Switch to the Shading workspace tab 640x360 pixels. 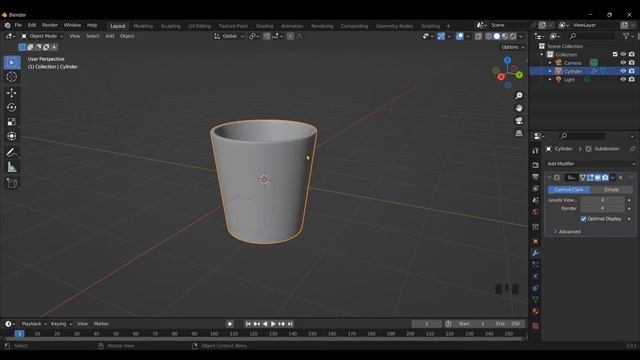(x=264, y=26)
